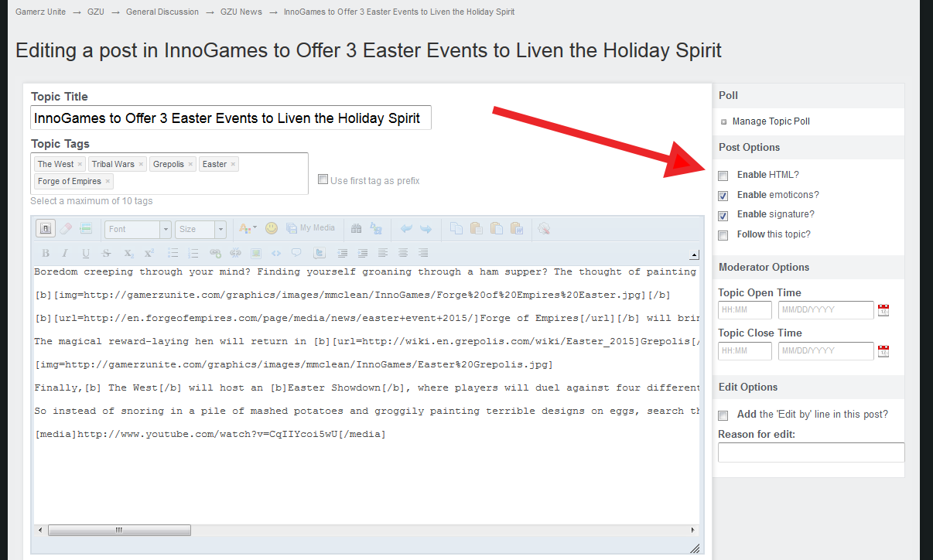Align text left
Screen dimensions: 933x560
383,253
